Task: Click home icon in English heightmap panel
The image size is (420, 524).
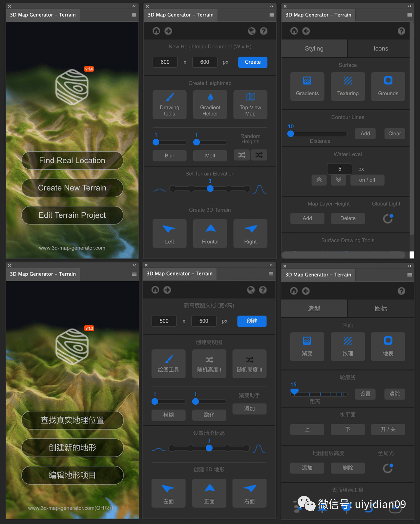Action: (157, 31)
